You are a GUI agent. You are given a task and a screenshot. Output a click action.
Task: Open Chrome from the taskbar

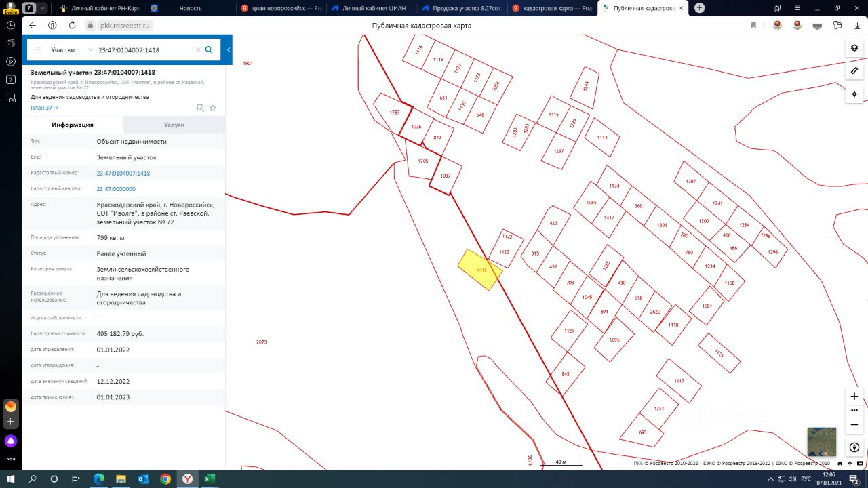tap(165, 479)
